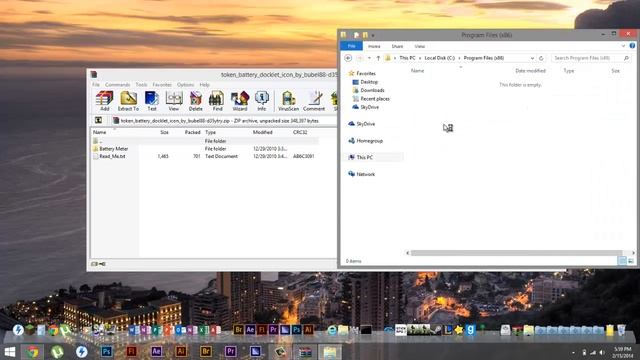The image size is (640, 360).
Task: Click the horizontal scrollbar right arrow
Action: 633,253
